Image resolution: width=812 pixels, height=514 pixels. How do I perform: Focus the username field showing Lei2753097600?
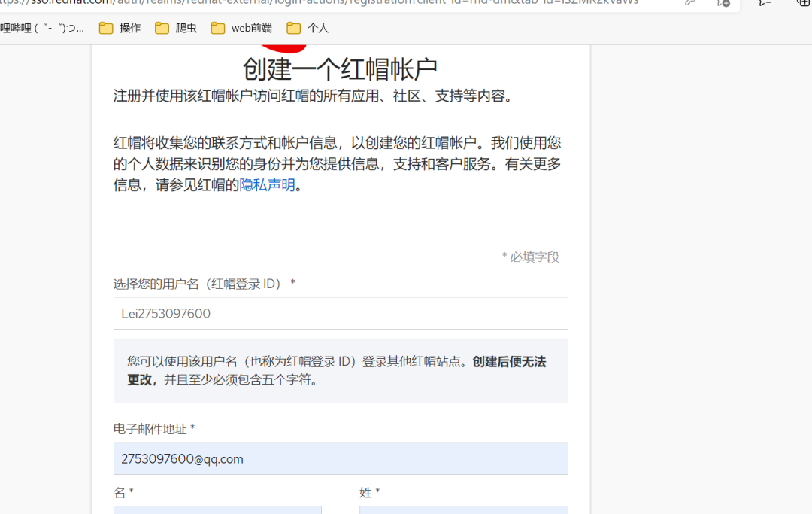[341, 314]
